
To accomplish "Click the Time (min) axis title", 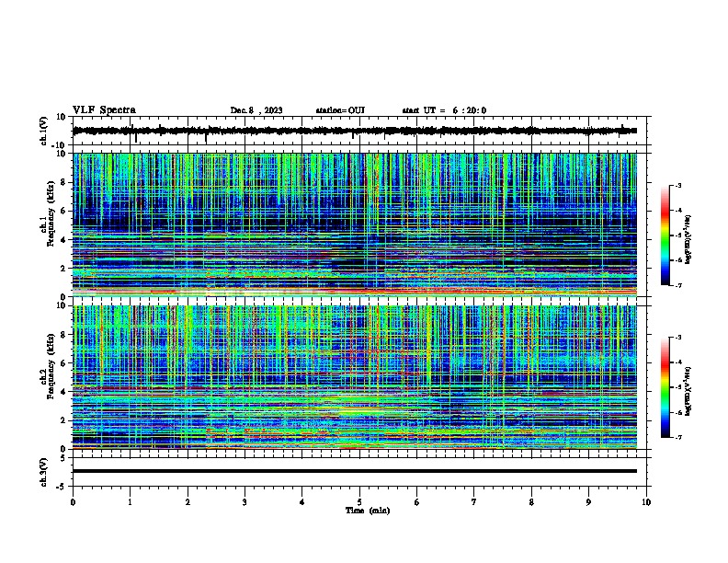I will pyautogui.click(x=368, y=511).
